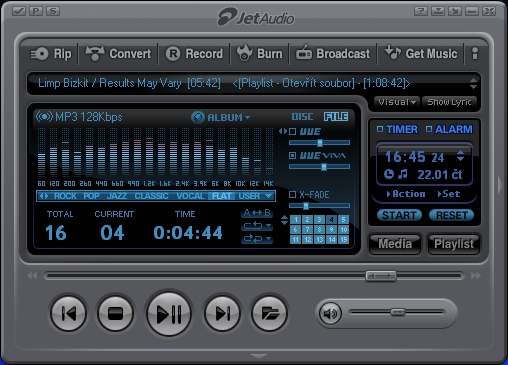Select the VOCAL equalizer preset
The height and width of the screenshot is (365, 508).
(x=190, y=196)
